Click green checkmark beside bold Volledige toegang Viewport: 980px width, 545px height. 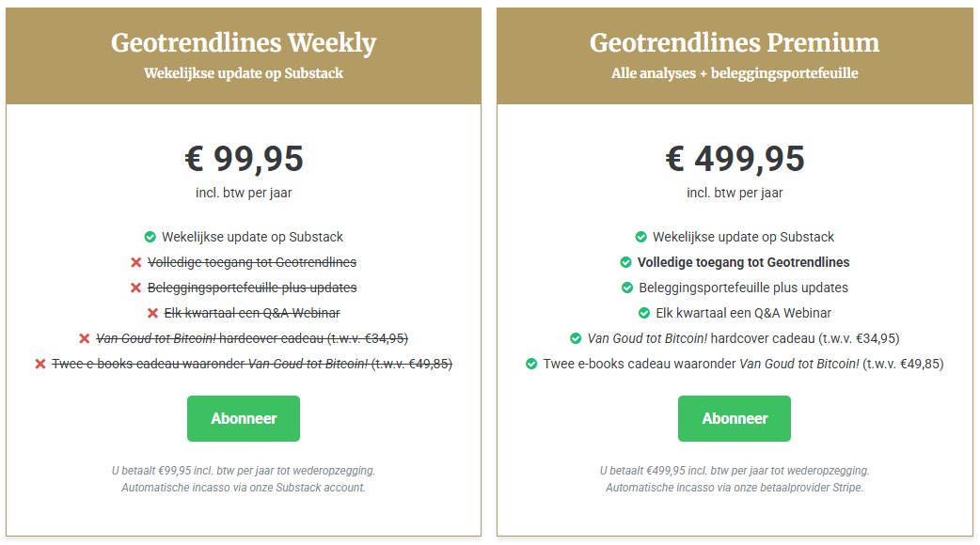[x=625, y=262]
